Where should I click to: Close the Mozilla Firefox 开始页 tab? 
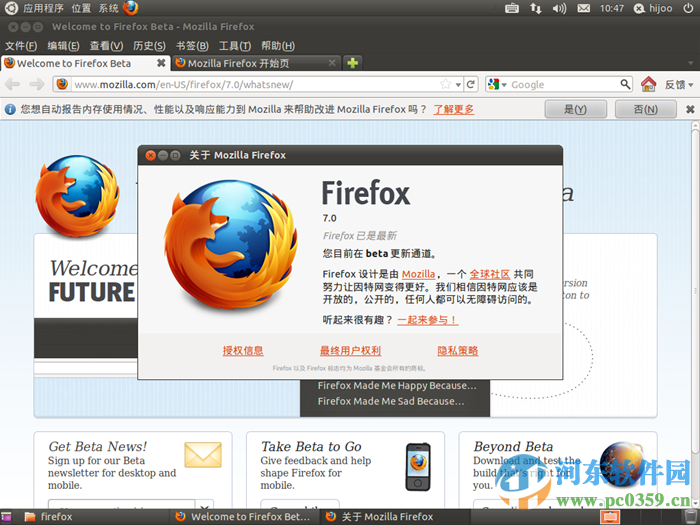click(x=332, y=63)
